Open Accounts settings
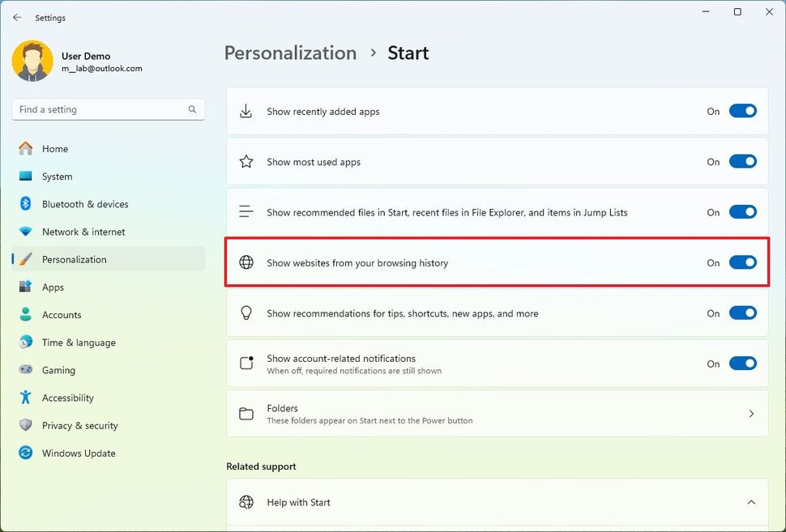The height and width of the screenshot is (532, 786). point(25,314)
